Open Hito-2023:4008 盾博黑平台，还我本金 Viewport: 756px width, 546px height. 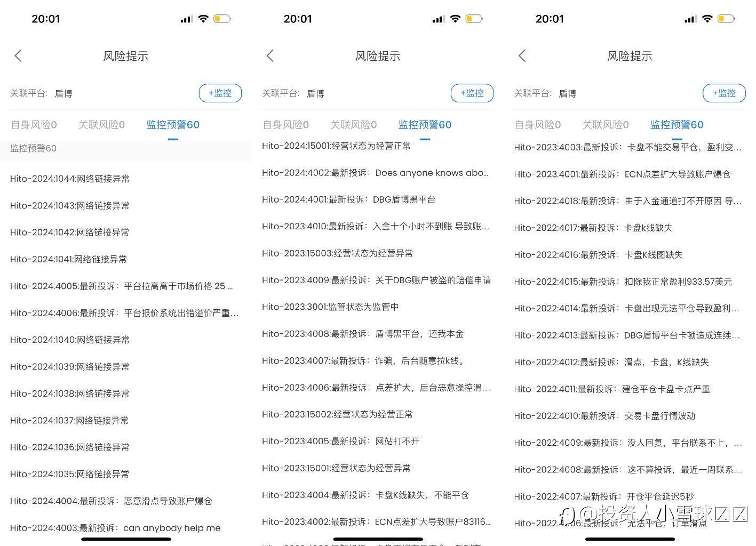click(x=363, y=334)
